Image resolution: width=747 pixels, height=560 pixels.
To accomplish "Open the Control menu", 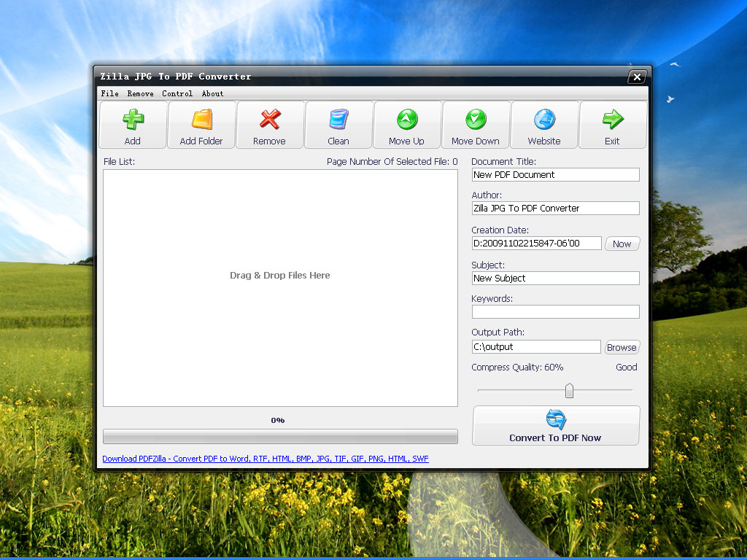I will point(177,93).
